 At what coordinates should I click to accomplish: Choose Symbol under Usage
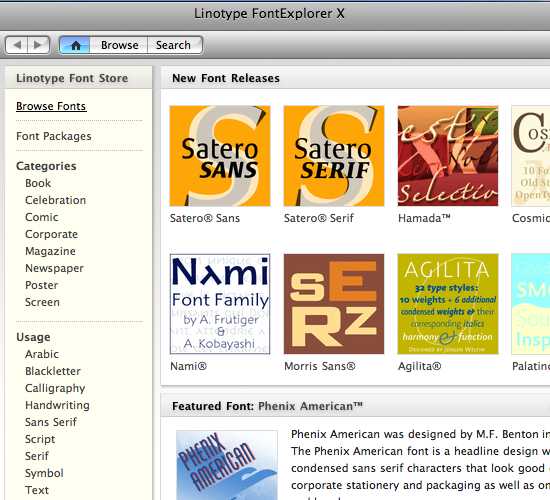pyautogui.click(x=44, y=473)
